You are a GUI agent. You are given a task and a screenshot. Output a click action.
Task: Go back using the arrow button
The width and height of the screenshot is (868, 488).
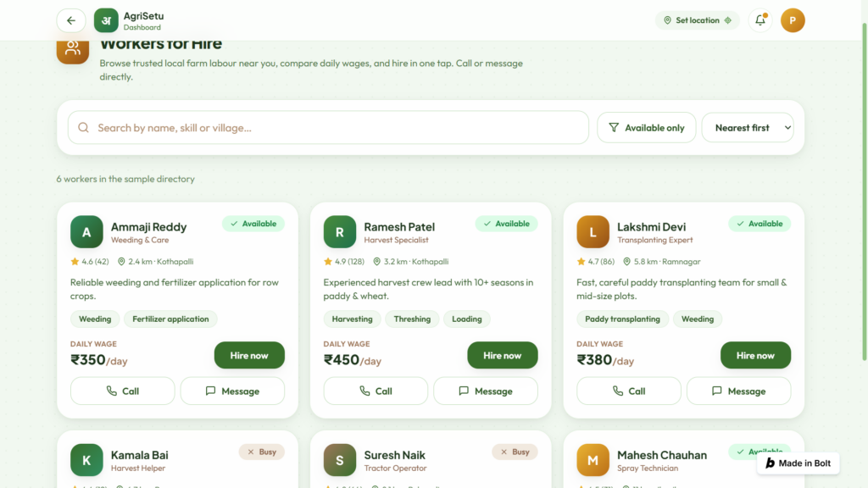pos(71,20)
